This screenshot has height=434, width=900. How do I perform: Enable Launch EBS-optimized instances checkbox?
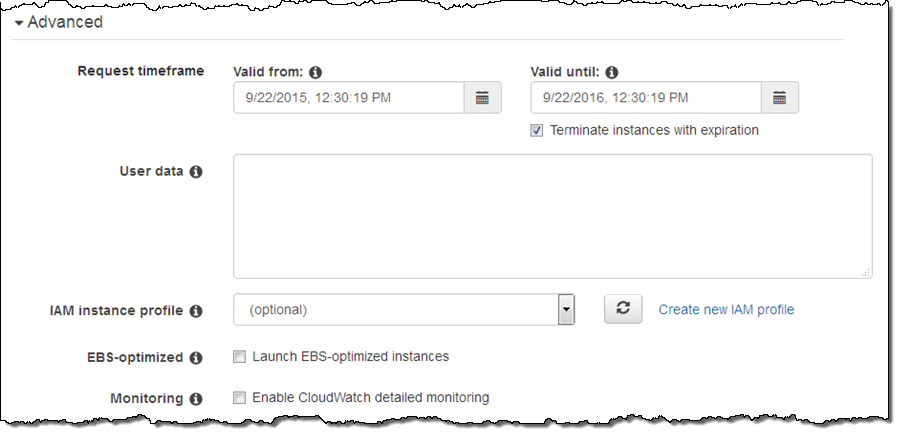point(239,356)
